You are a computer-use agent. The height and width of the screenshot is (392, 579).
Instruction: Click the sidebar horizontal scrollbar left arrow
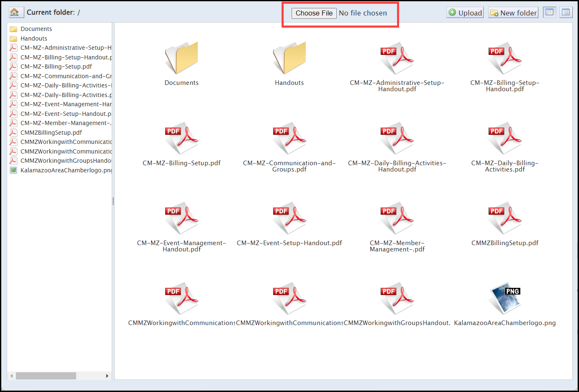pyautogui.click(x=11, y=376)
